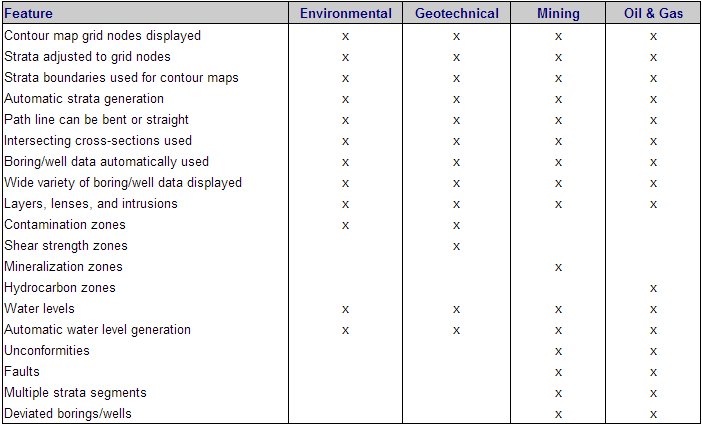Click the Feature column header
702x424 pixels.
coord(28,13)
